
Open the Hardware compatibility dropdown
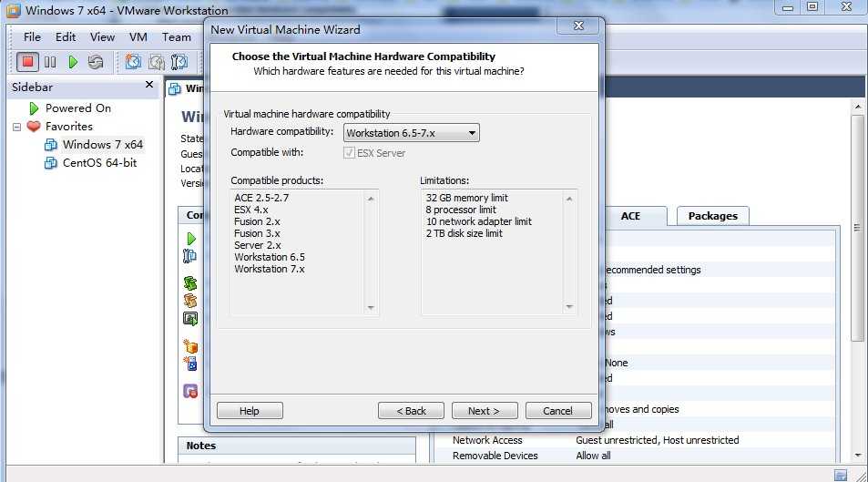(x=412, y=133)
